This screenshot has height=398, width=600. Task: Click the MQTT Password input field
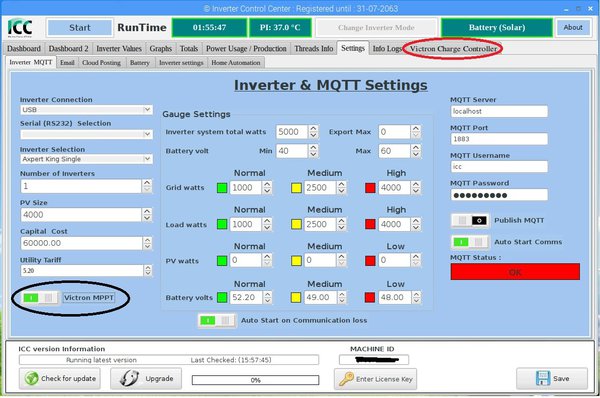coord(499,195)
